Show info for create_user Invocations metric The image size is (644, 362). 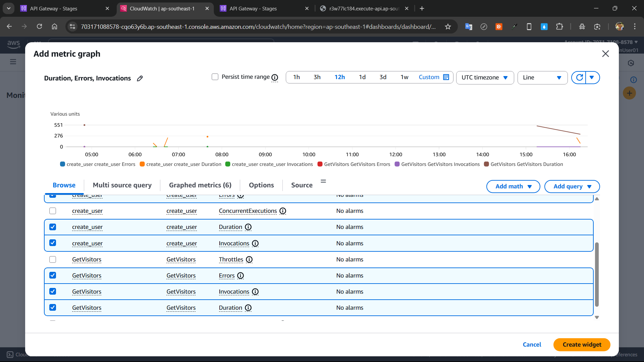tap(255, 243)
